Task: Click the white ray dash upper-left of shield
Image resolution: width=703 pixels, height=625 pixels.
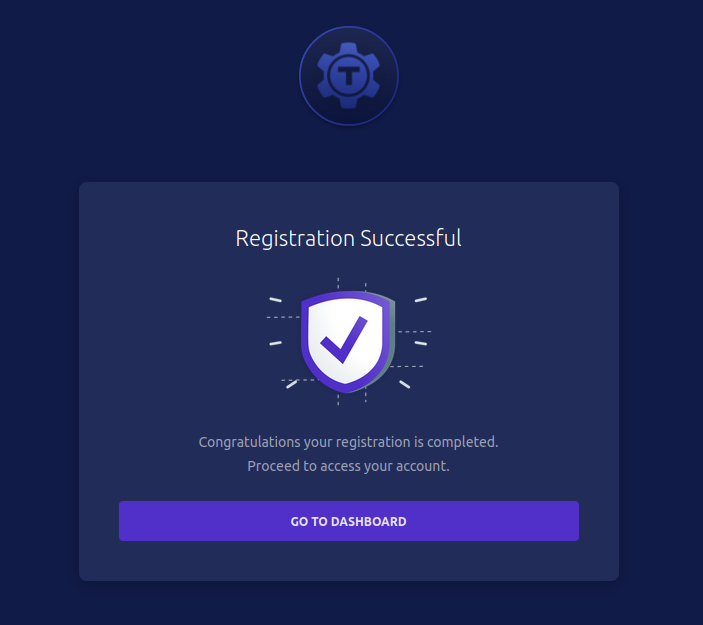Action: click(275, 299)
